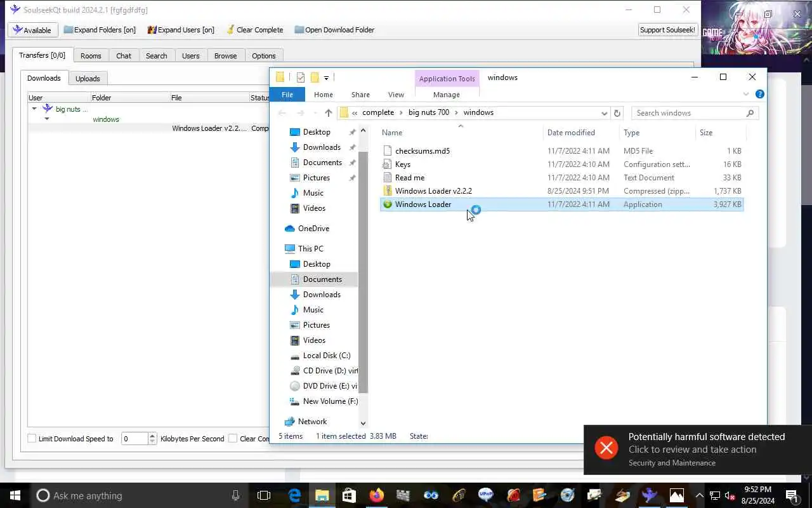Viewport: 812px width, 508px height.
Task: Click 'complete' in the address breadcrumb
Action: (378, 112)
